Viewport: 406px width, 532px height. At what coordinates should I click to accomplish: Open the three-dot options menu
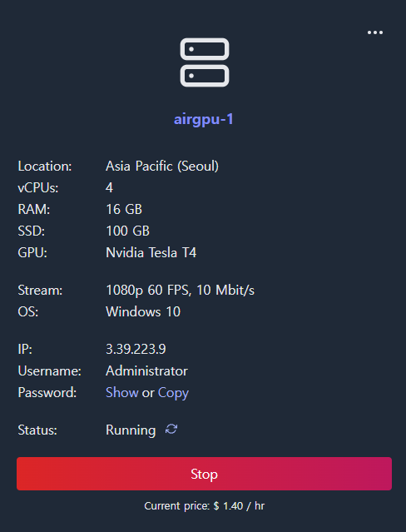tap(374, 32)
